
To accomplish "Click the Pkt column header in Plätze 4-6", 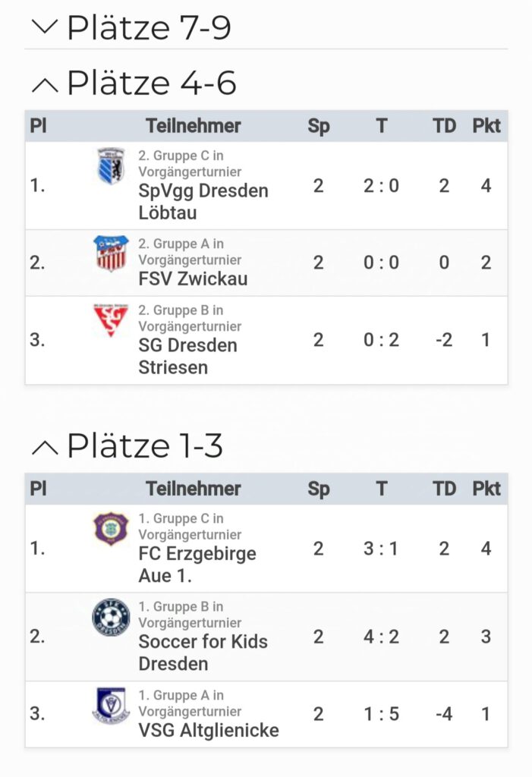I will point(486,126).
